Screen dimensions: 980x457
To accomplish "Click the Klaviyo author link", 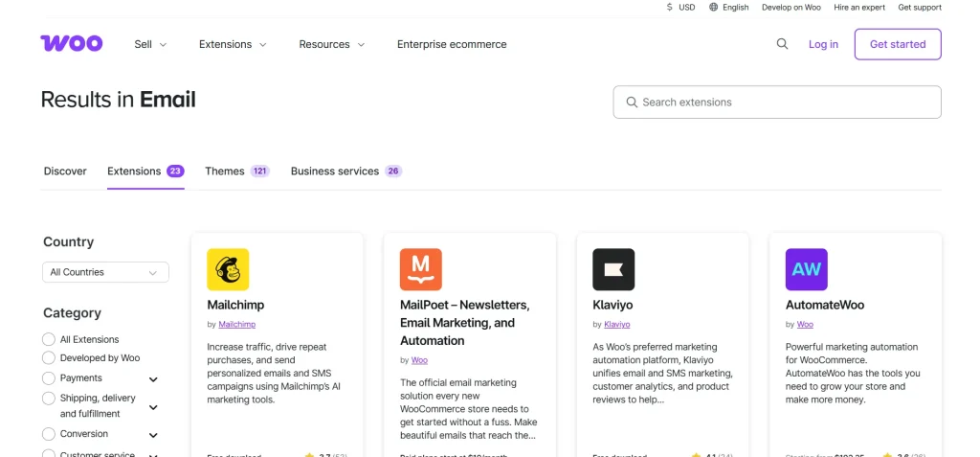I will click(x=617, y=324).
